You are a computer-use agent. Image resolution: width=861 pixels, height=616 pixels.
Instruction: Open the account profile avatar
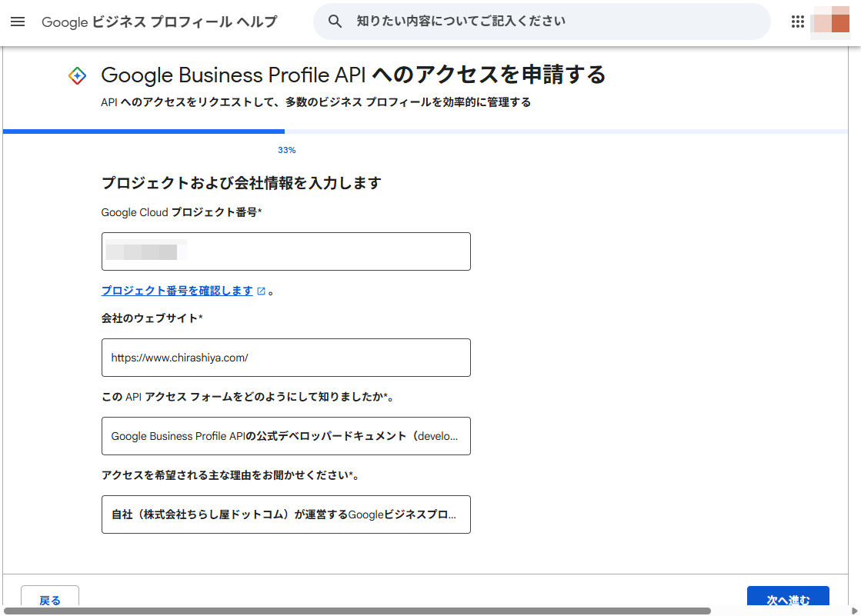832,22
